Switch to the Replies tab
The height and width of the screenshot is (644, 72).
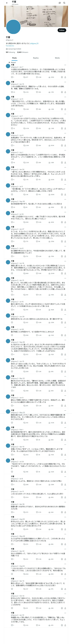click(36, 58)
